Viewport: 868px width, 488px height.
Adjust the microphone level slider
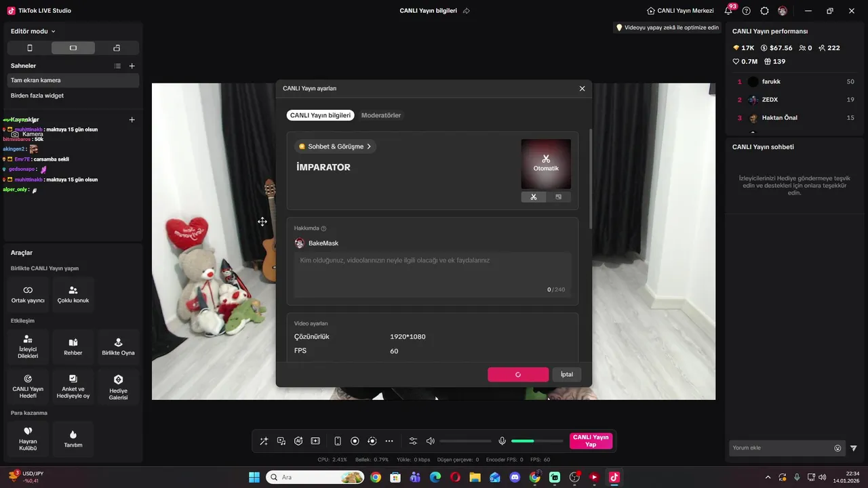click(x=537, y=441)
